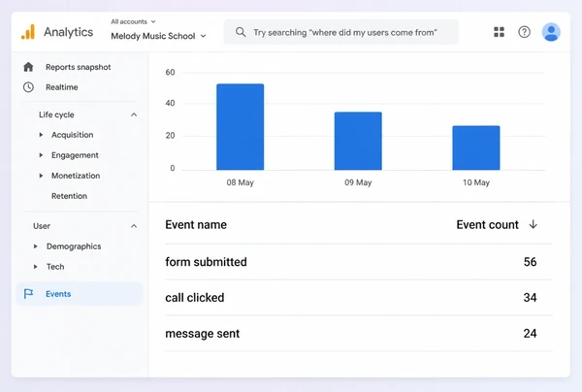582x392 pixels.
Task: Collapse the User section chevron
Action: click(x=134, y=226)
